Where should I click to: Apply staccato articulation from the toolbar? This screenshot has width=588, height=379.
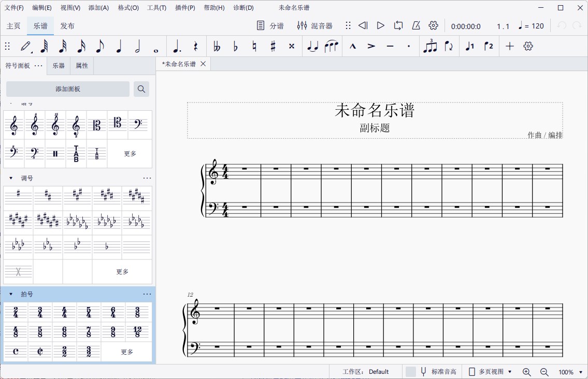[409, 46]
